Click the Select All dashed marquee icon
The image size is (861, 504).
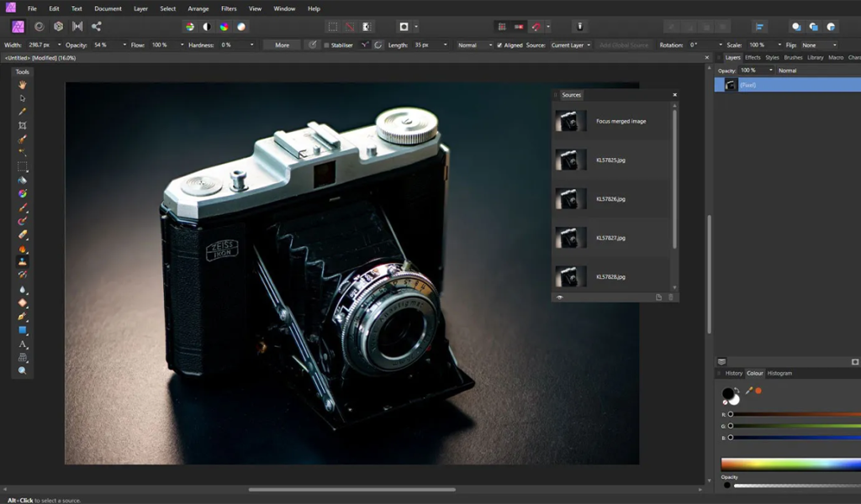[x=333, y=26]
